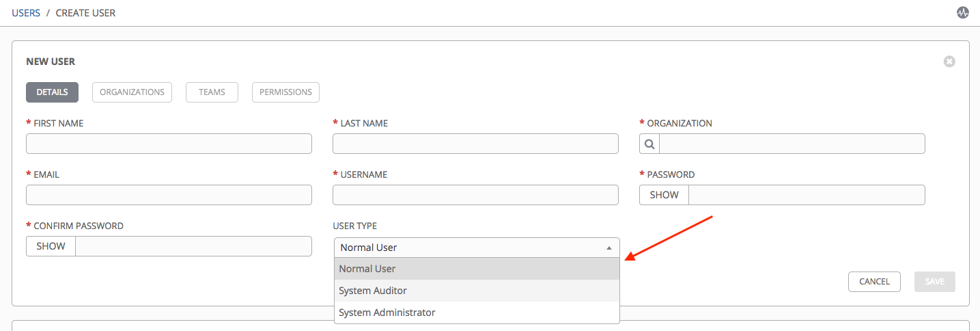Focus the Email input field

pos(169,195)
